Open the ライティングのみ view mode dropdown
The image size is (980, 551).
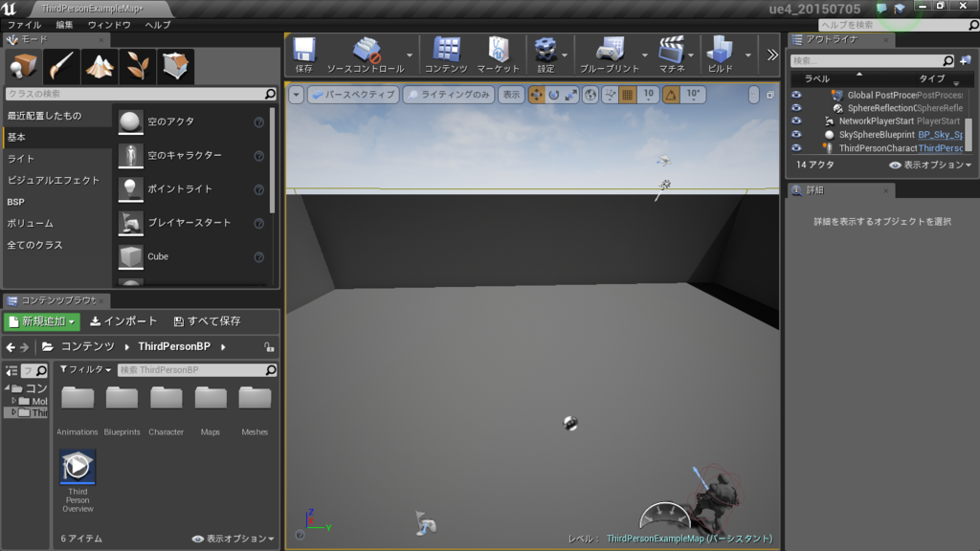pos(449,95)
